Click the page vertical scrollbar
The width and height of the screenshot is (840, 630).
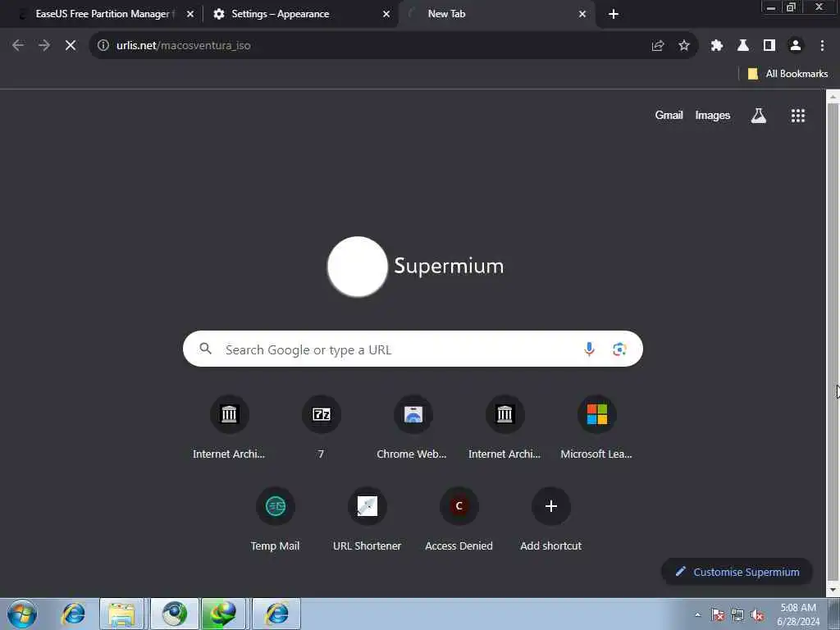click(833, 343)
